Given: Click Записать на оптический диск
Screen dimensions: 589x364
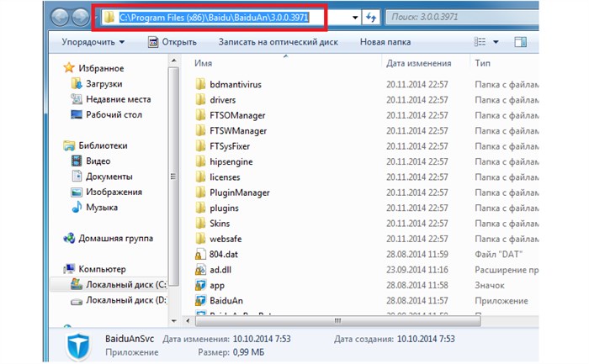Looking at the screenshot, I should point(279,42).
